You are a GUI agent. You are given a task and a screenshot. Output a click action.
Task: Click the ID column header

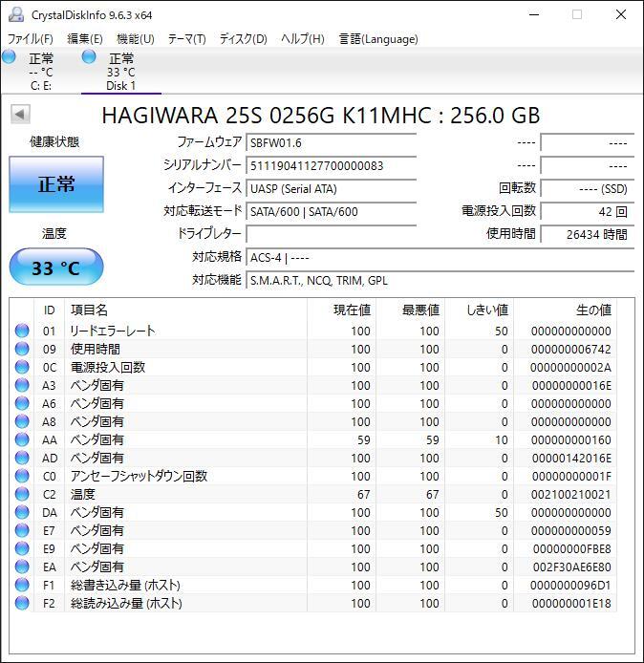pyautogui.click(x=49, y=310)
